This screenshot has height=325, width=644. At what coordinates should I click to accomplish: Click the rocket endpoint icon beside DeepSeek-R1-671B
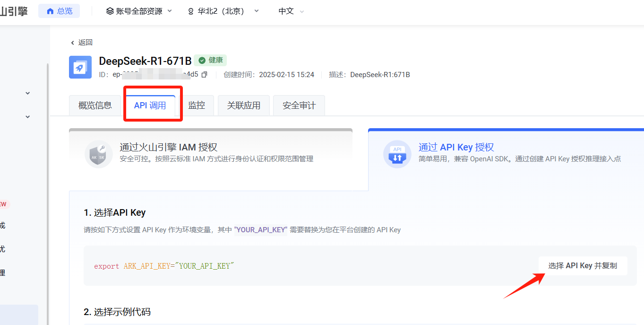click(80, 67)
